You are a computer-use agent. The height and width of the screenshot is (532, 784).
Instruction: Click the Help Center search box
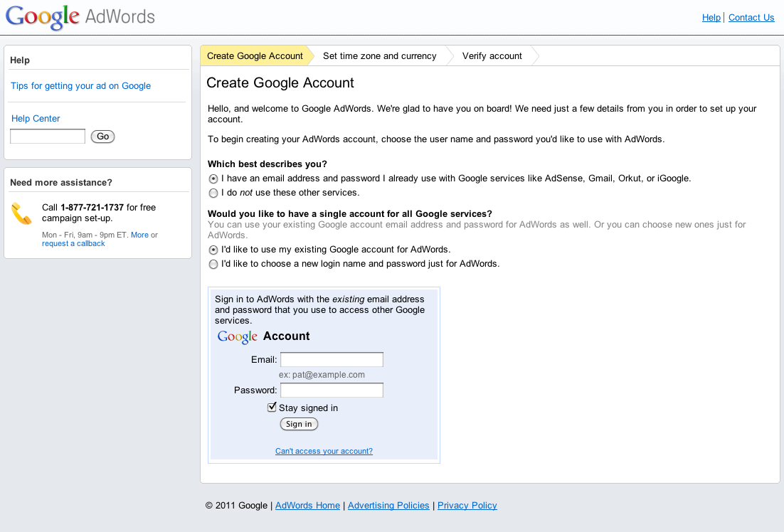pyautogui.click(x=48, y=136)
